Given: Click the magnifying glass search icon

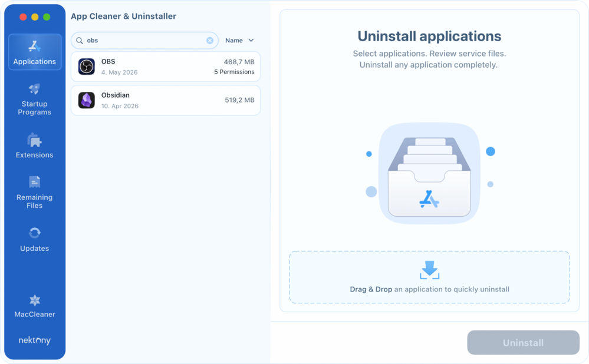Looking at the screenshot, I should click(x=79, y=41).
